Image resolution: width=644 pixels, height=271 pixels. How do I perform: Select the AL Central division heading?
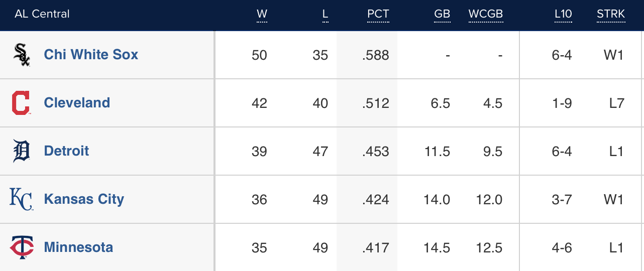click(42, 14)
